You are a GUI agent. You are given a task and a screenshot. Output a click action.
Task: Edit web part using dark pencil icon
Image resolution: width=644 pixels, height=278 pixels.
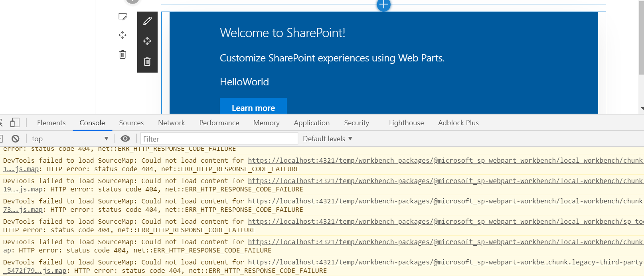(x=147, y=21)
